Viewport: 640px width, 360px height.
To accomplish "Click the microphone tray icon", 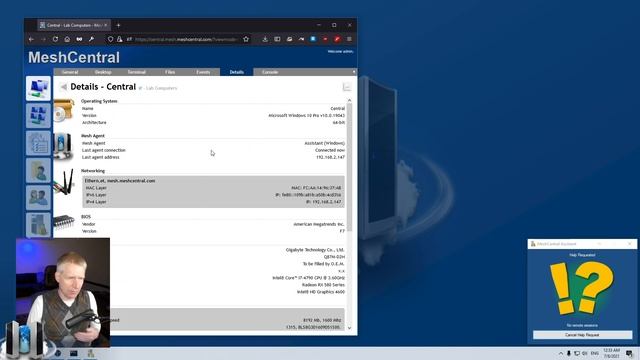I will click(569, 353).
